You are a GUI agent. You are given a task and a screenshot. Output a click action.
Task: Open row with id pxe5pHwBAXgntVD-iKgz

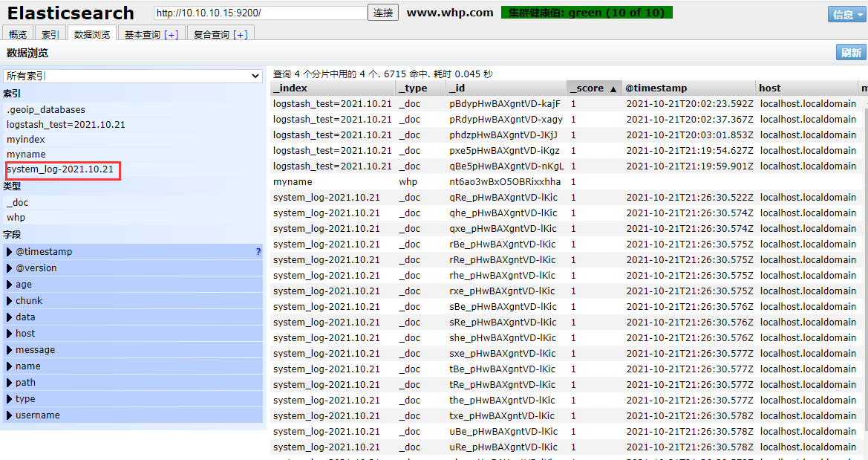(x=504, y=150)
